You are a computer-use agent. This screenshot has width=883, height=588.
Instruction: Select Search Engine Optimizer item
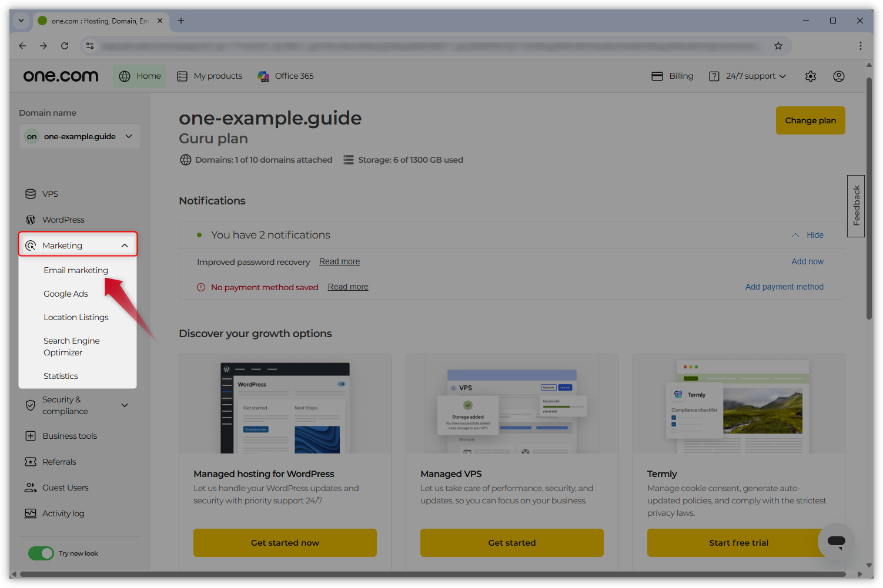[72, 347]
